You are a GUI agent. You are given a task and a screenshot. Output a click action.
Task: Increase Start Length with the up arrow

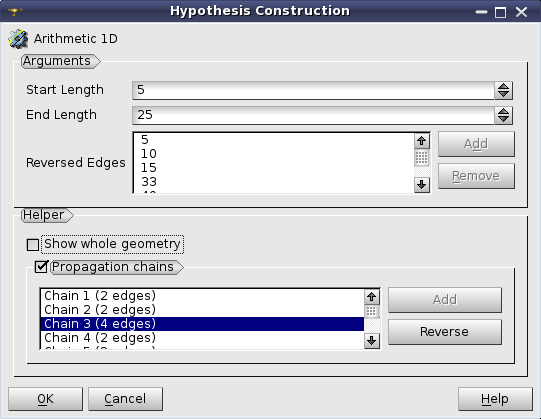(503, 86)
